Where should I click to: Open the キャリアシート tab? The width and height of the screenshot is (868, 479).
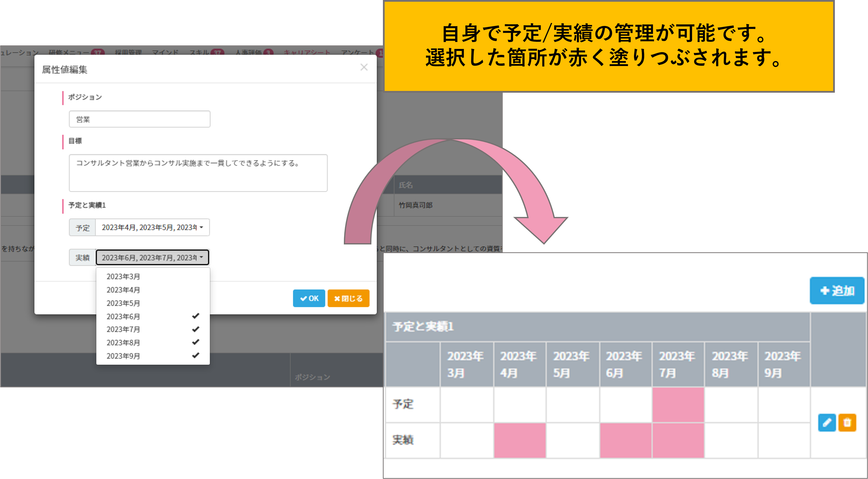[307, 52]
